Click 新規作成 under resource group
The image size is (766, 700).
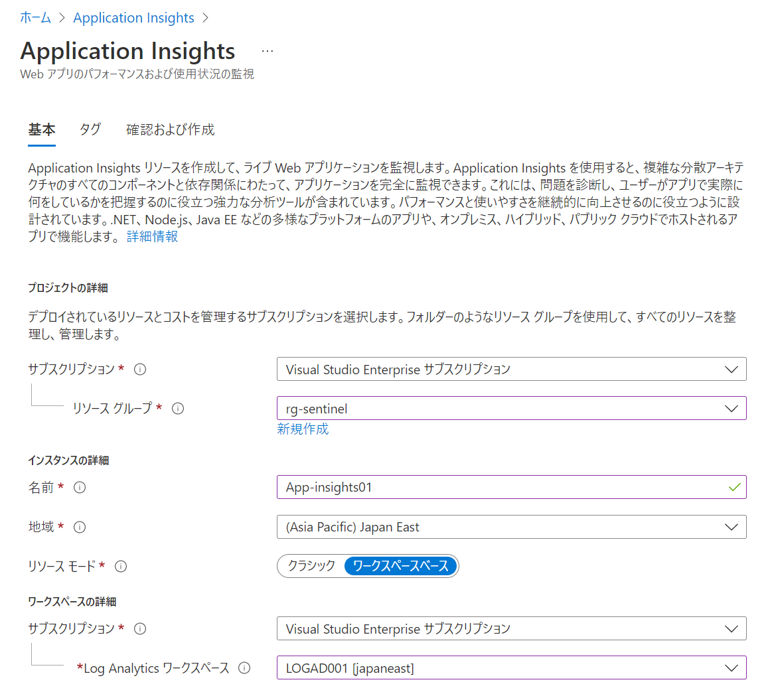coord(303,429)
